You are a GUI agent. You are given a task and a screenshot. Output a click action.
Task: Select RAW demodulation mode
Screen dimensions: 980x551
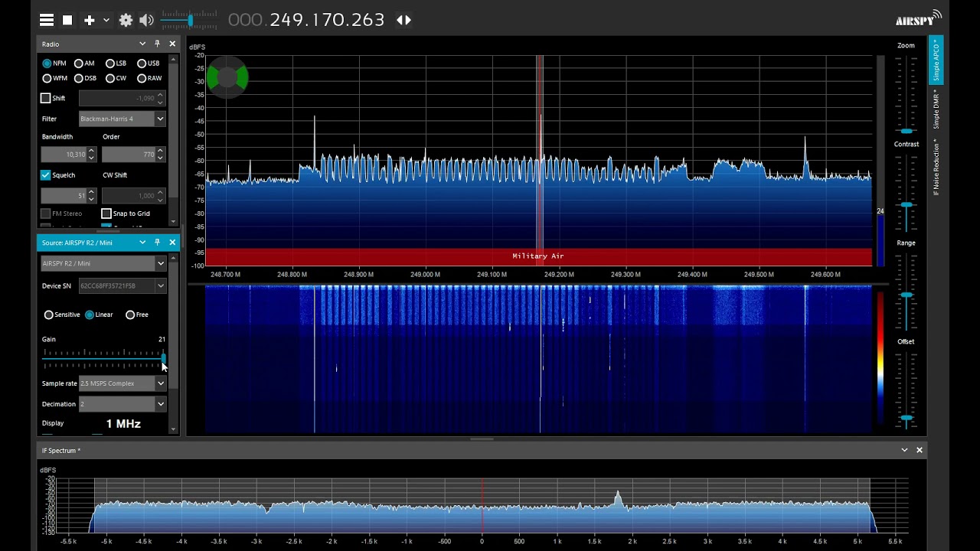click(149, 78)
